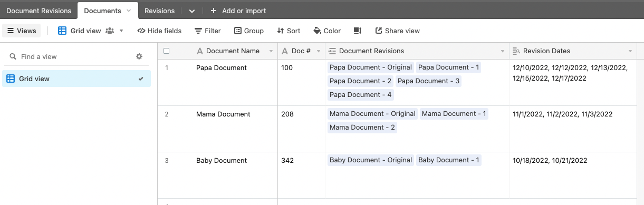Switch to the Document Revisions tab
Screen dimensions: 644x205
(x=39, y=11)
